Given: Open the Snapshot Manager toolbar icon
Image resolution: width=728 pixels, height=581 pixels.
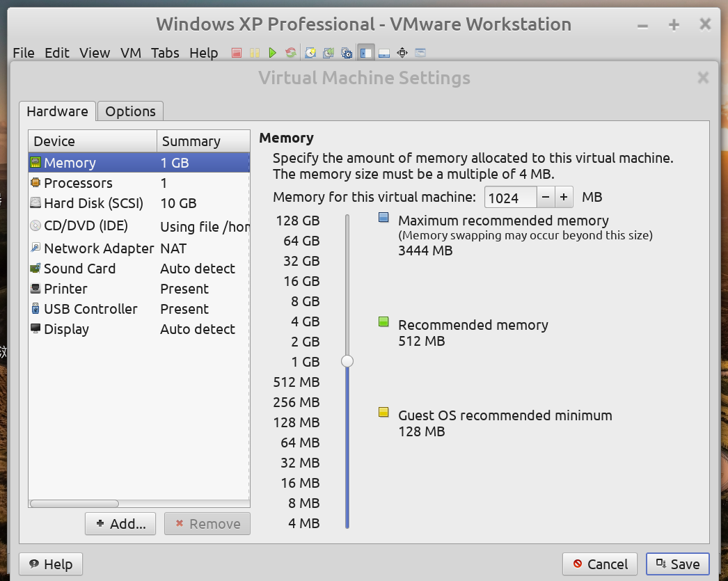Looking at the screenshot, I should coord(347,53).
